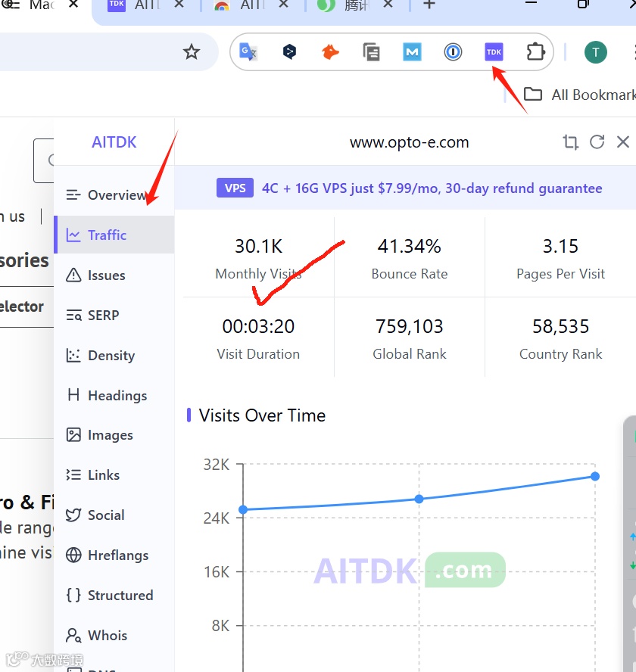Click the VPS badge in the promo banner
Screen dimensions: 636x672
(235, 188)
